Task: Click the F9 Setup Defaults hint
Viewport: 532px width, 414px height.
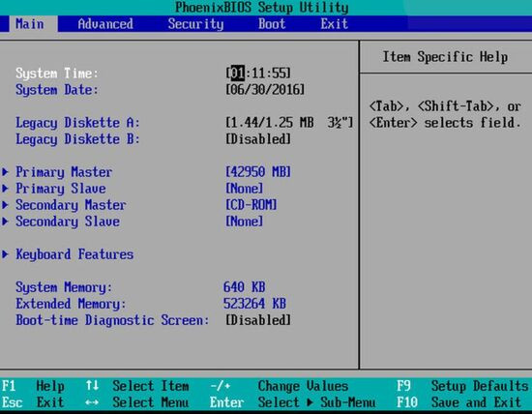Action: [462, 386]
